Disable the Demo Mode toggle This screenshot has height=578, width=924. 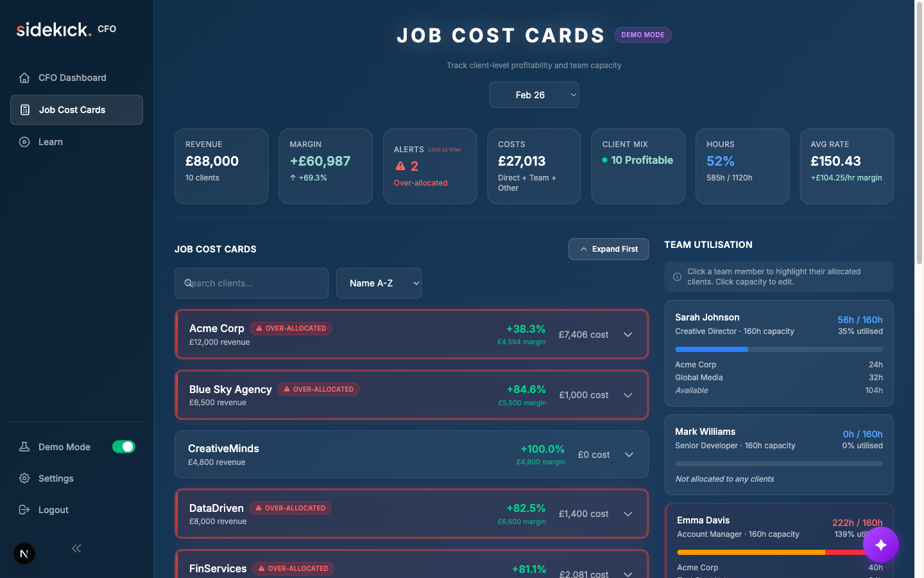(x=124, y=446)
